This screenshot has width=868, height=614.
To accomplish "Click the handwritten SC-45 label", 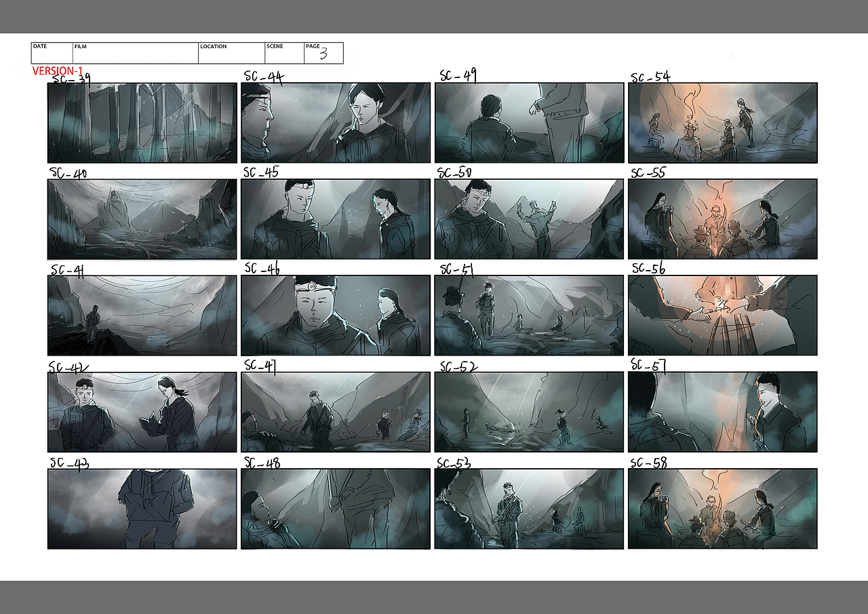I will point(261,172).
